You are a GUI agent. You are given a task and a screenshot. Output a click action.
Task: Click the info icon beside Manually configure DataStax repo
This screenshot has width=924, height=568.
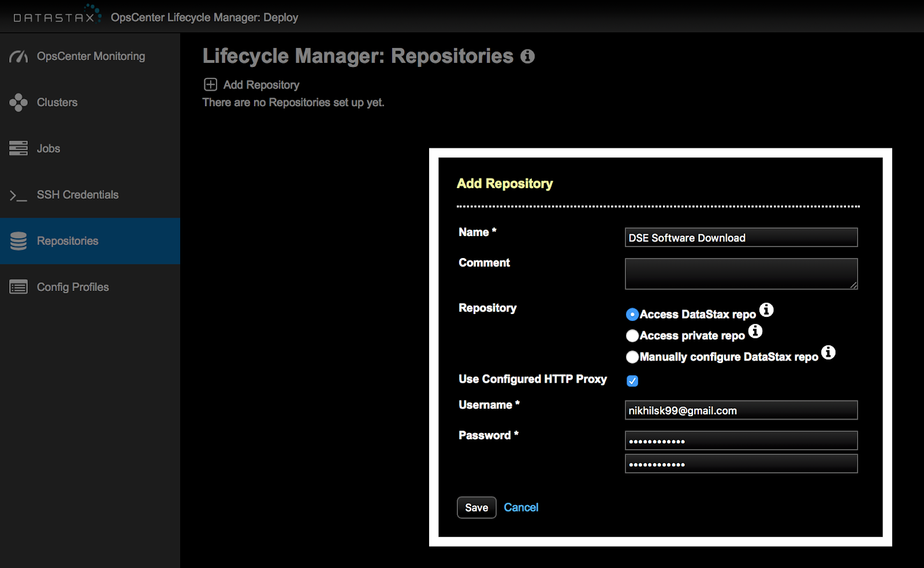pyautogui.click(x=828, y=352)
